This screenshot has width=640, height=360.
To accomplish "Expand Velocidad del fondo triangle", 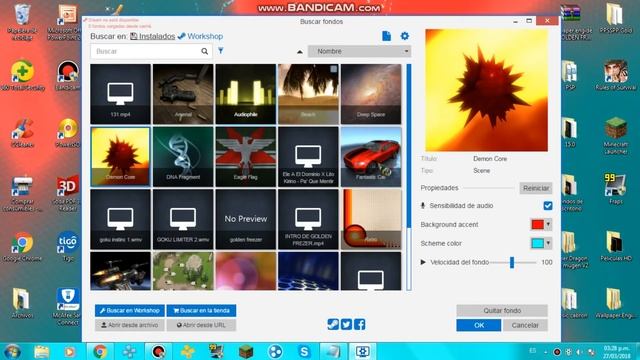I will tap(423, 262).
